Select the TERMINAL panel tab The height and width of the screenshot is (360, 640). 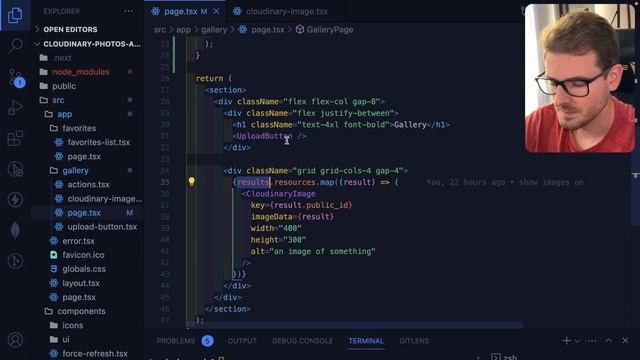click(x=366, y=340)
